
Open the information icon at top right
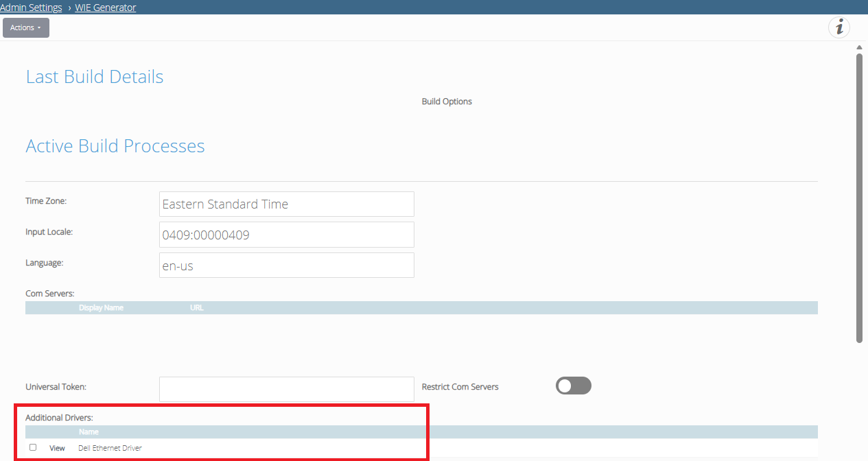tap(838, 27)
